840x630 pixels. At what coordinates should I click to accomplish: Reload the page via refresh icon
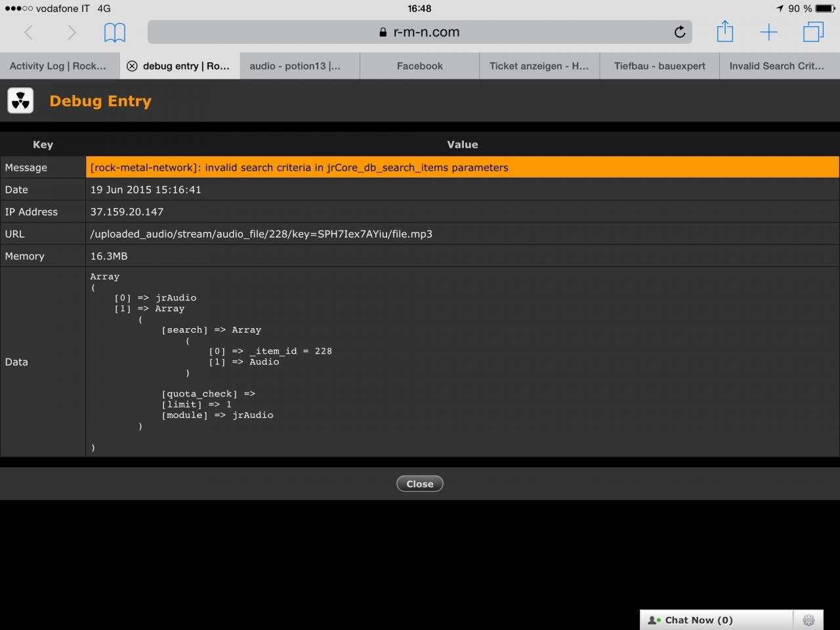click(680, 31)
